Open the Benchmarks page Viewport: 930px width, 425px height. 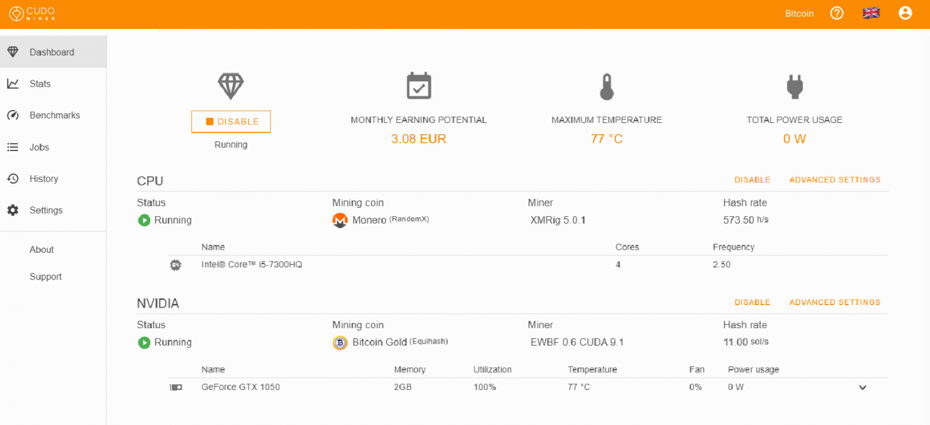pos(53,115)
